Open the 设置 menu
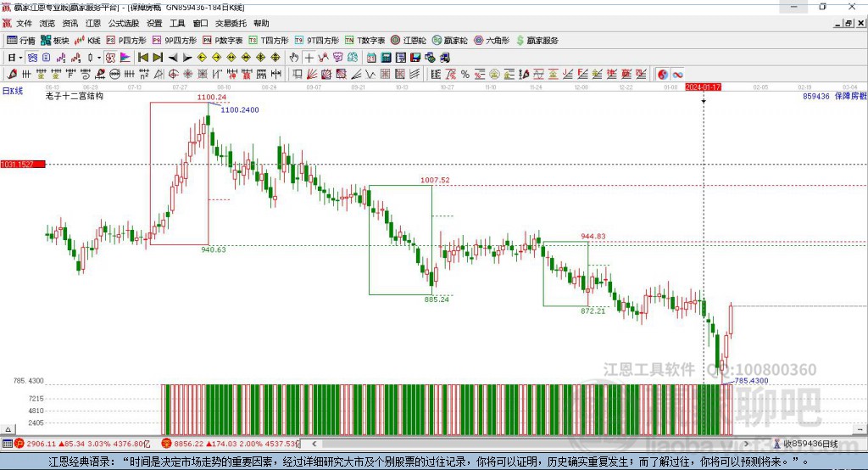 tap(154, 23)
